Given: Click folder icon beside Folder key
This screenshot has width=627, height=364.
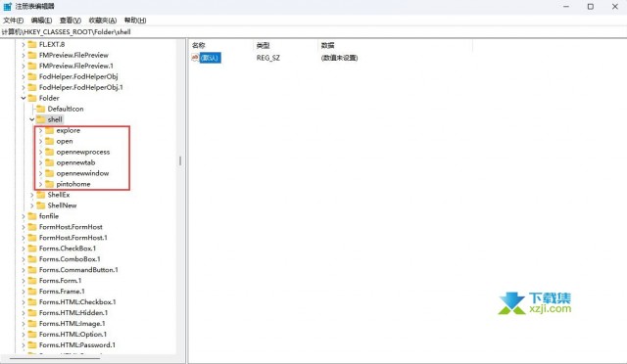Looking at the screenshot, I should (32, 98).
